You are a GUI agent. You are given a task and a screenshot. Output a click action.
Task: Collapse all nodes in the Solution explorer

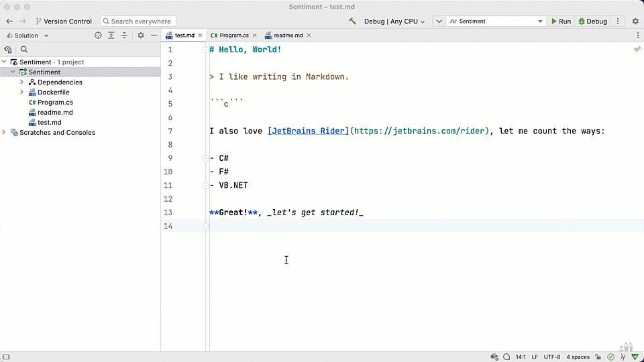tap(125, 36)
